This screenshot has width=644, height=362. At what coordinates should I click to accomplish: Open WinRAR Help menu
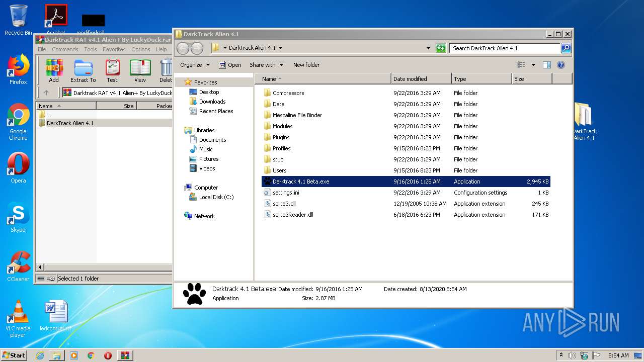click(161, 49)
